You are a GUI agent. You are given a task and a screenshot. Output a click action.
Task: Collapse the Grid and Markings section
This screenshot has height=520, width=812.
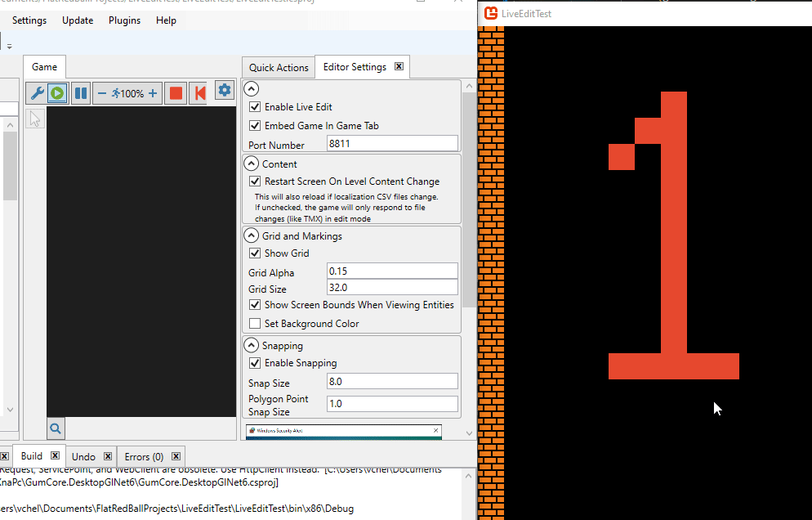coord(252,236)
